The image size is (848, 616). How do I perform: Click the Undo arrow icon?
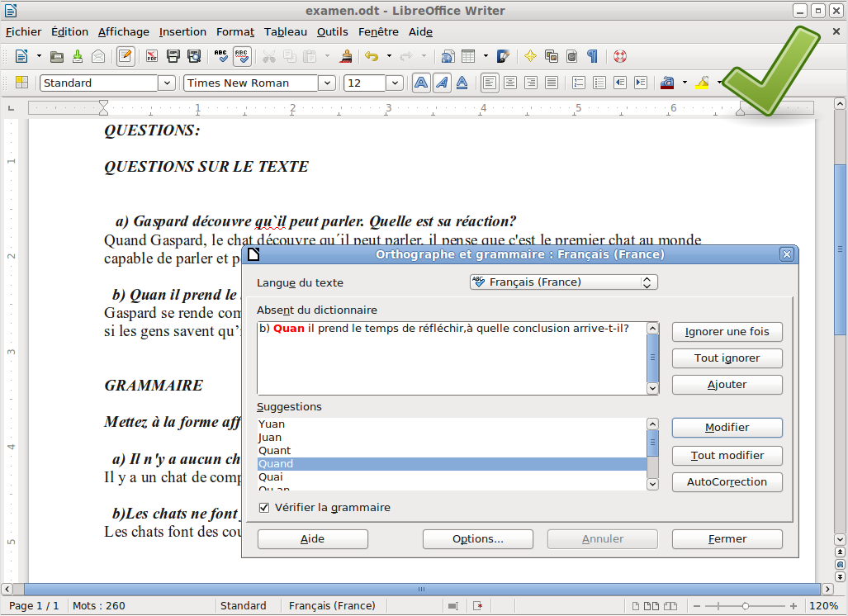[x=372, y=56]
